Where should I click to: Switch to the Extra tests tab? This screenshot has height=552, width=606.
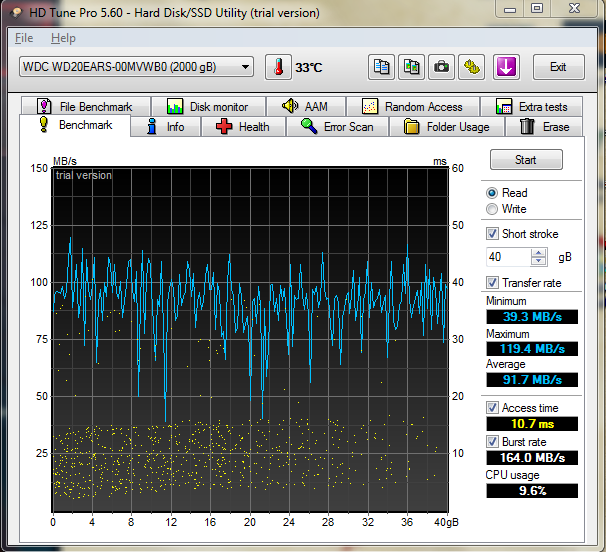[531, 106]
